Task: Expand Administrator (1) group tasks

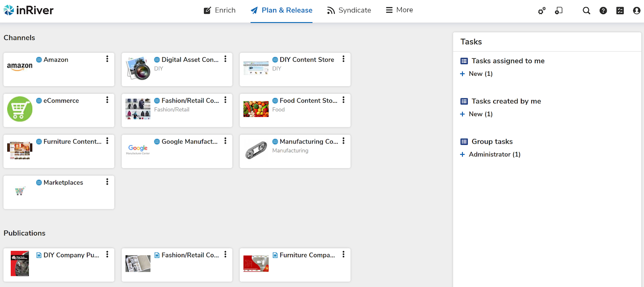Action: (x=490, y=154)
